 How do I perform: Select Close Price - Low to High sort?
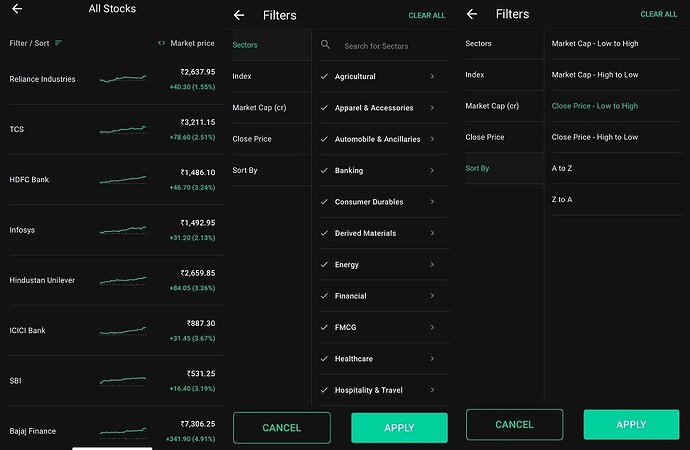pyautogui.click(x=595, y=106)
